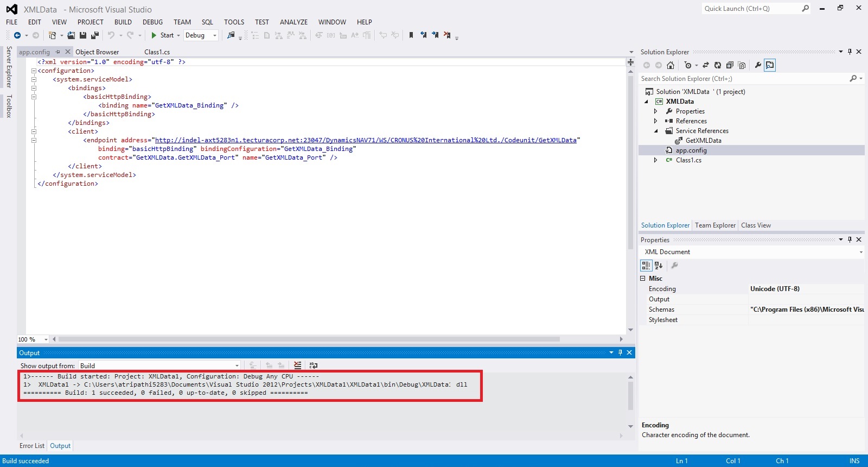Viewport: 868px width, 467px height.
Task: Go to next bookmark icon
Action: 435,35
